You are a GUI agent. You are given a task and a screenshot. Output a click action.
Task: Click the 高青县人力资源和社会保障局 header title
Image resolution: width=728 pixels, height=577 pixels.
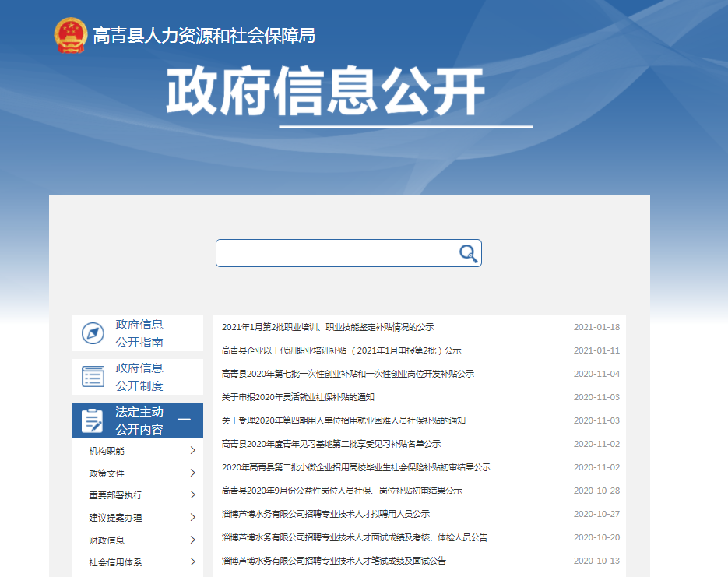204,36
